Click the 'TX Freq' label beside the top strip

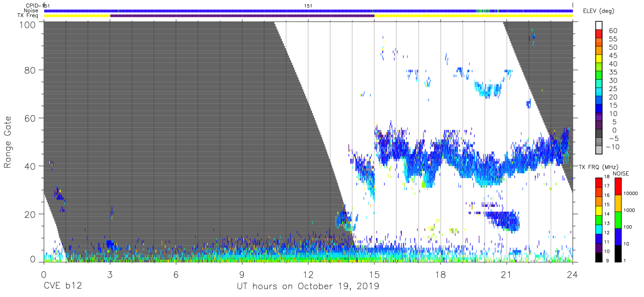click(28, 16)
